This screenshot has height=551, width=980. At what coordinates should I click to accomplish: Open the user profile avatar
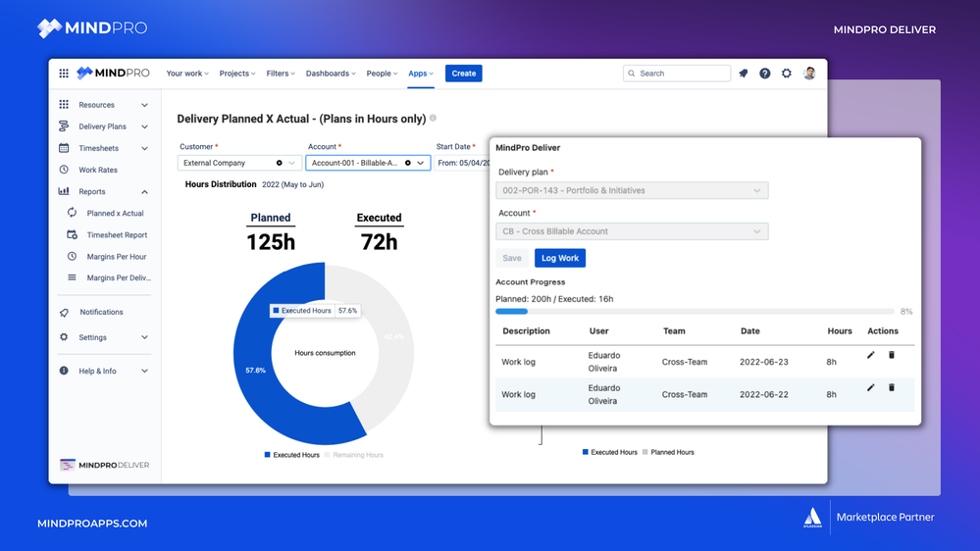tap(809, 74)
